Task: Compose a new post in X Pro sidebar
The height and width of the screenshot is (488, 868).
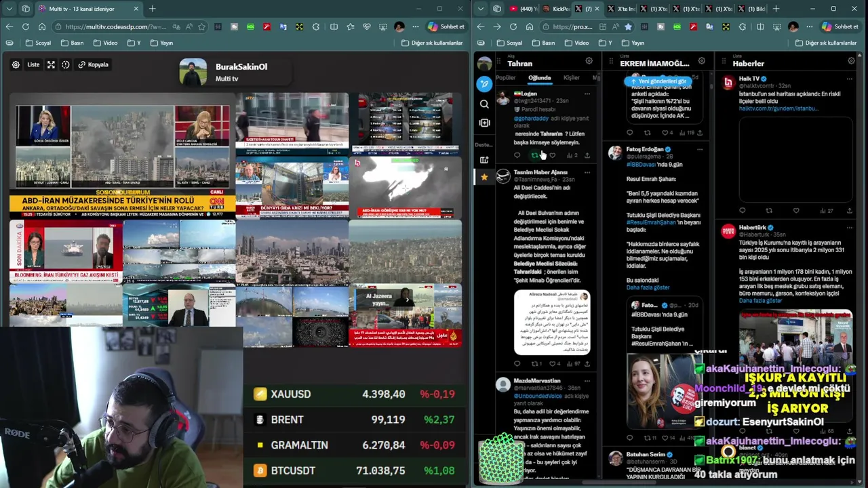Action: (484, 84)
